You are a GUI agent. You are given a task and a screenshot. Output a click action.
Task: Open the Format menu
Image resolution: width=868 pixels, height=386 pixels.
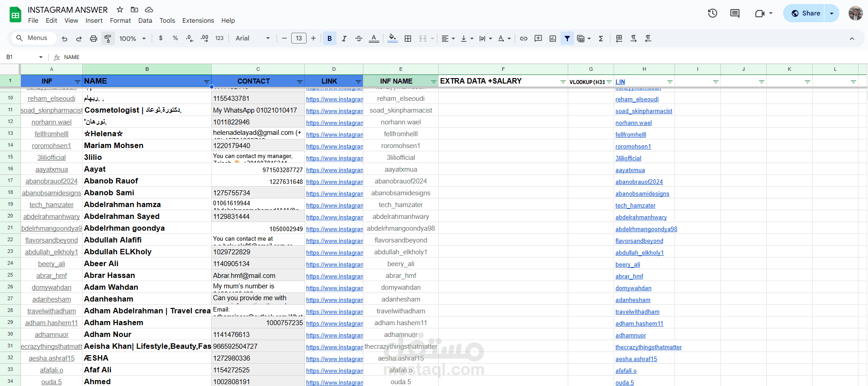coord(120,20)
